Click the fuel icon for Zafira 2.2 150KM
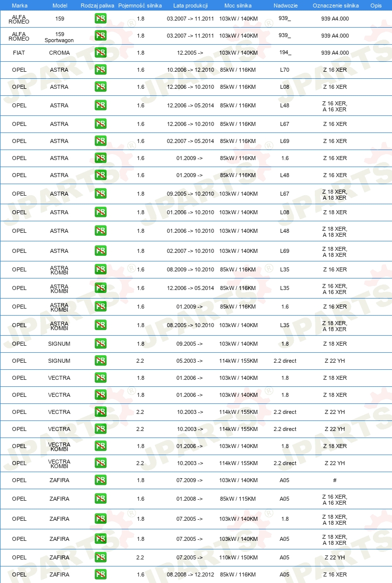Viewport: 392px width, 583px height. tap(100, 558)
